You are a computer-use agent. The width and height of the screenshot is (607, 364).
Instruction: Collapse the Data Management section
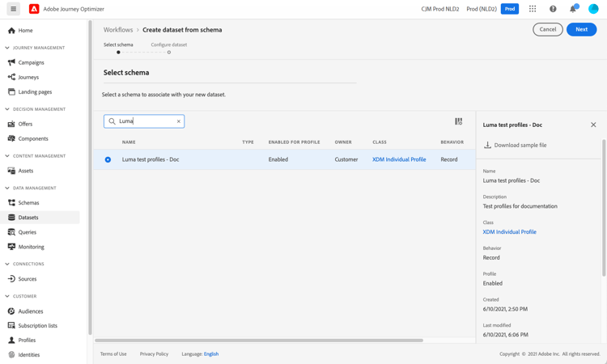(x=7, y=188)
